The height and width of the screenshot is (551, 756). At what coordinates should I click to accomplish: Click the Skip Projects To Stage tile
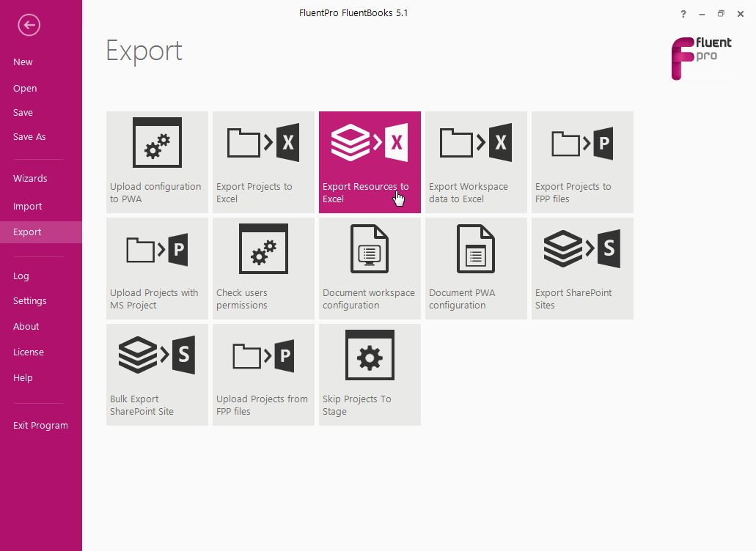[x=370, y=374]
